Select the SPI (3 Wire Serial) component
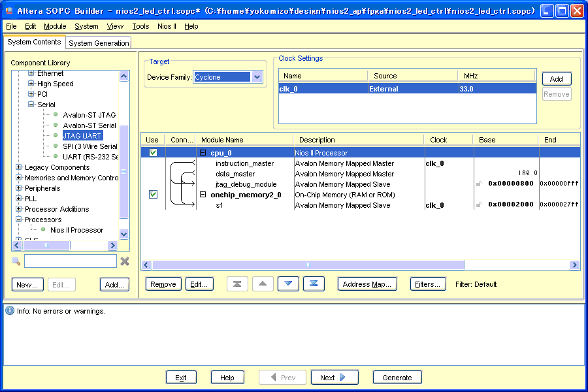The width and height of the screenshot is (588, 392). click(90, 146)
